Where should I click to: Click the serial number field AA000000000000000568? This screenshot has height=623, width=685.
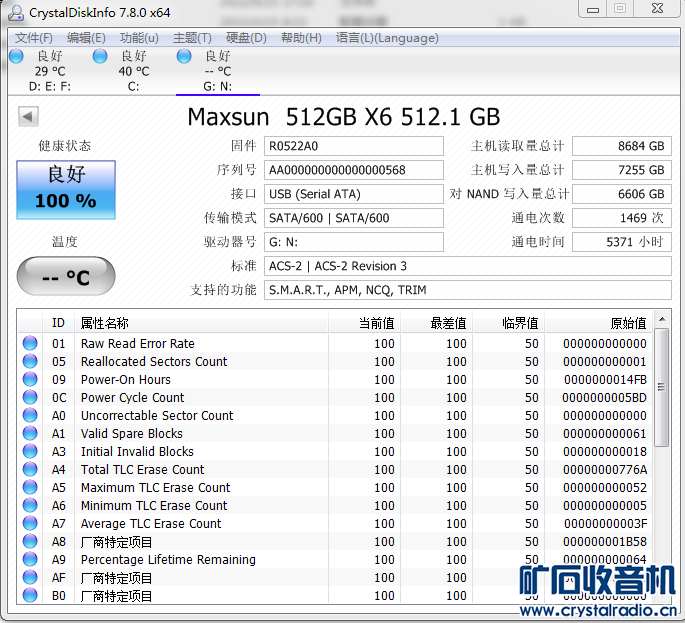(353, 170)
